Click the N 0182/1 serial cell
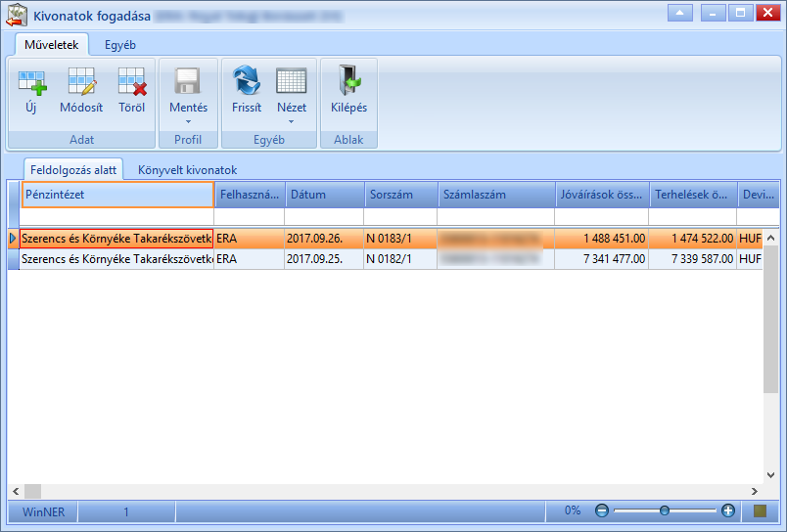 (400, 259)
